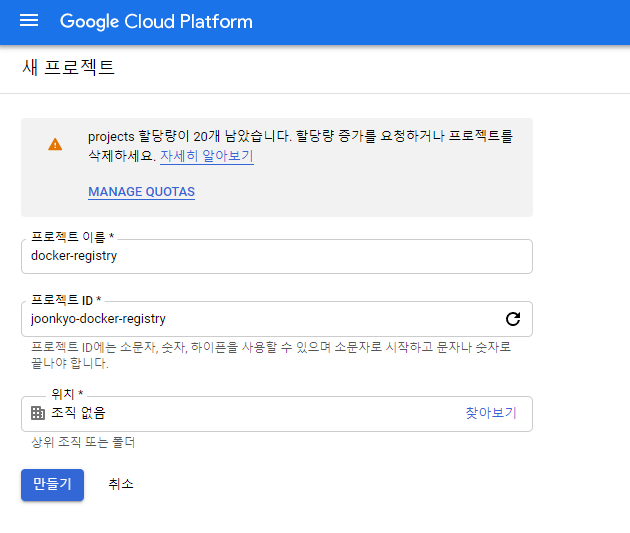Focus the 프로젝트 이름 docker-registry field
Image resolution: width=630 pixels, height=533 pixels.
(x=277, y=257)
